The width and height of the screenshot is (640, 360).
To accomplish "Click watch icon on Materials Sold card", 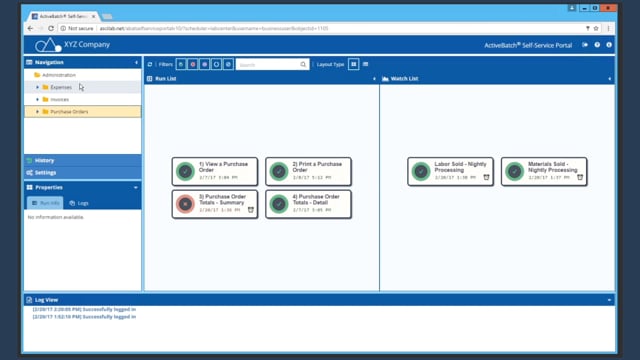I will tap(580, 177).
